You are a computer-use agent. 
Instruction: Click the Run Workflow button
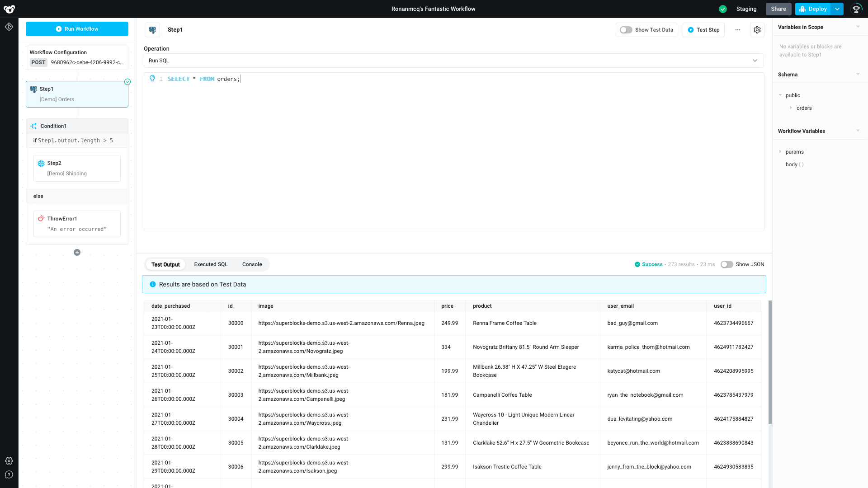click(x=77, y=29)
